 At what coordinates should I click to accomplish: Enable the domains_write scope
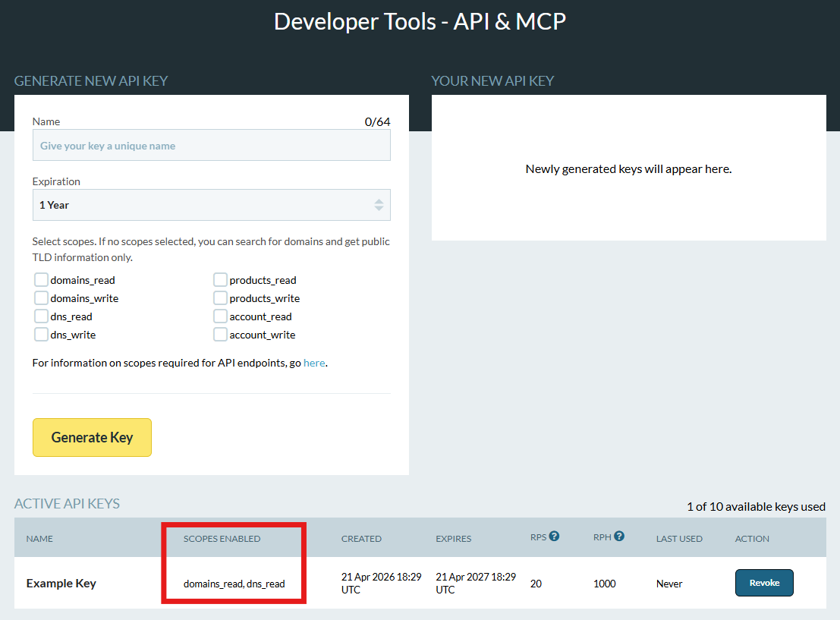41,297
